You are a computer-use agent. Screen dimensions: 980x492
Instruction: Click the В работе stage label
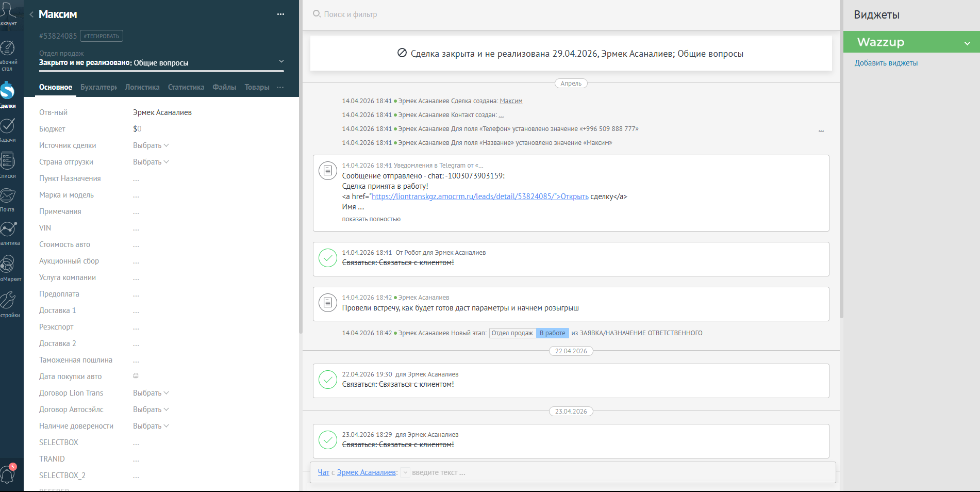(x=553, y=333)
